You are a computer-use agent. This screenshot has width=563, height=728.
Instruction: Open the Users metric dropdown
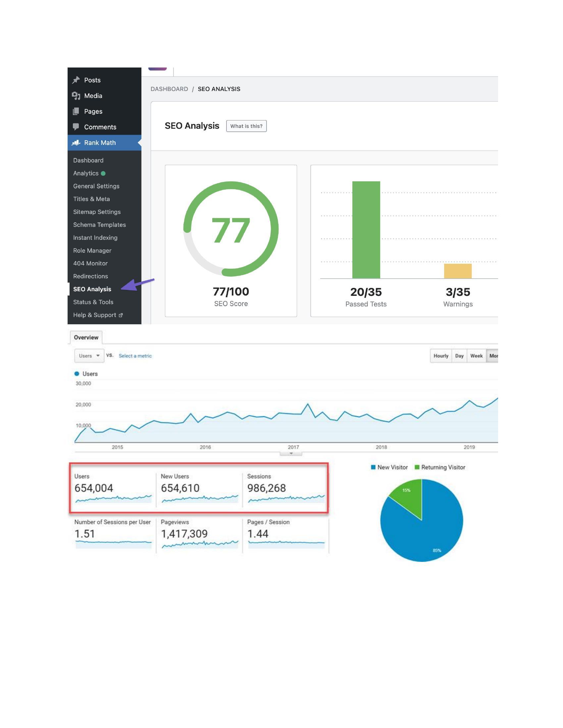89,356
